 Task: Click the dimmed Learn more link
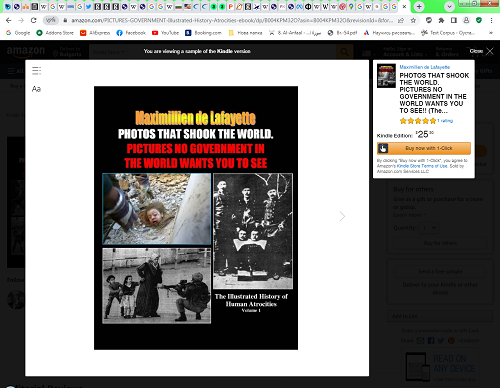click(x=409, y=215)
